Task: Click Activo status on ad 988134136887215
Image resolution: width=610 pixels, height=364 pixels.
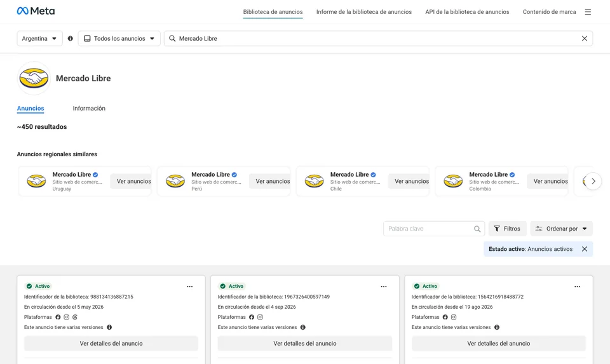Action: (38, 286)
